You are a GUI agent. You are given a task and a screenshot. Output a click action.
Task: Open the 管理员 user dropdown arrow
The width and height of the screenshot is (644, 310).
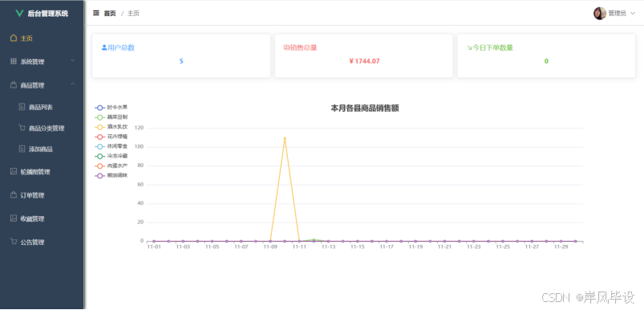[x=633, y=14]
